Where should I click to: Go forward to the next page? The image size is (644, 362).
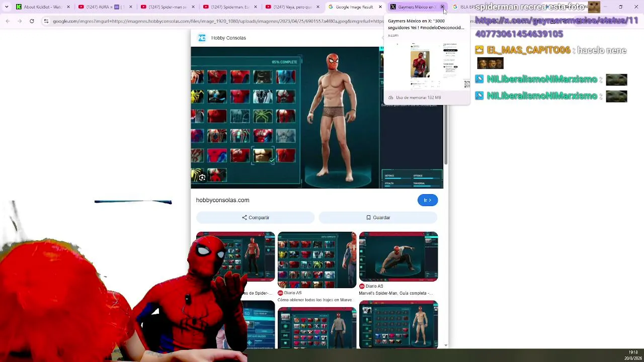pyautogui.click(x=20, y=21)
